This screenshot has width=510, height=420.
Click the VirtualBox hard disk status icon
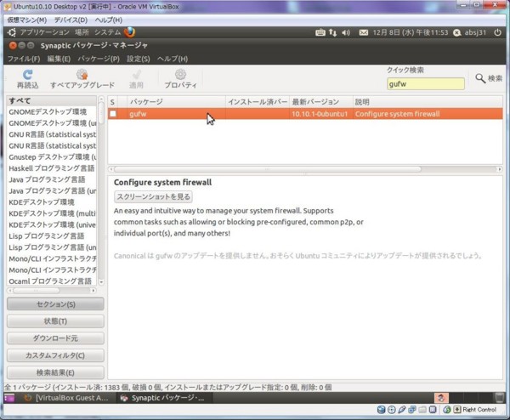coord(381,410)
